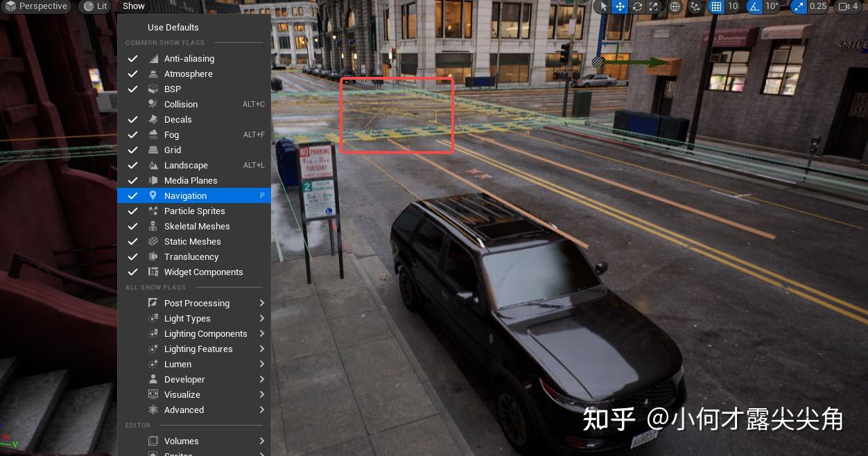
Task: Enable surface snapping icon
Action: pos(695,6)
